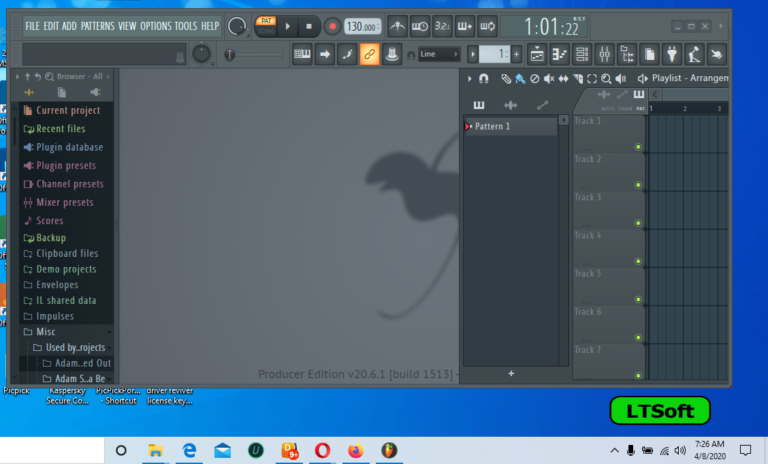Mute Track 2 with its green dot
768x464 pixels.
(638, 185)
